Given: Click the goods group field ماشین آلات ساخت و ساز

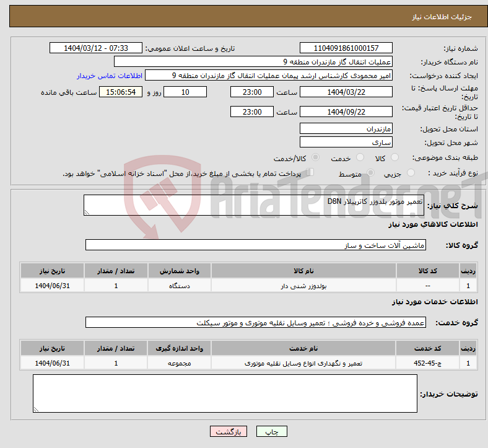Looking at the screenshot, I should tap(256, 245).
